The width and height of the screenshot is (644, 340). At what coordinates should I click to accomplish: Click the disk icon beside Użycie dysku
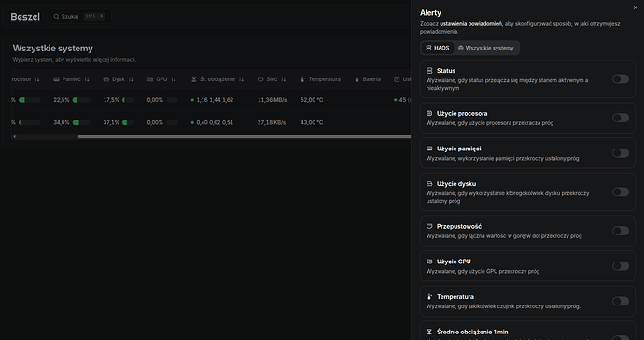429,183
